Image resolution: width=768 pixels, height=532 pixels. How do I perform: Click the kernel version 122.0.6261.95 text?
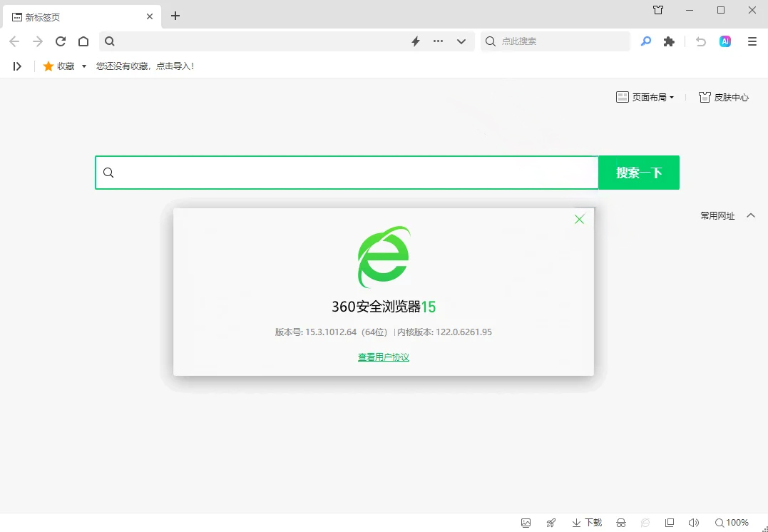pyautogui.click(x=464, y=332)
